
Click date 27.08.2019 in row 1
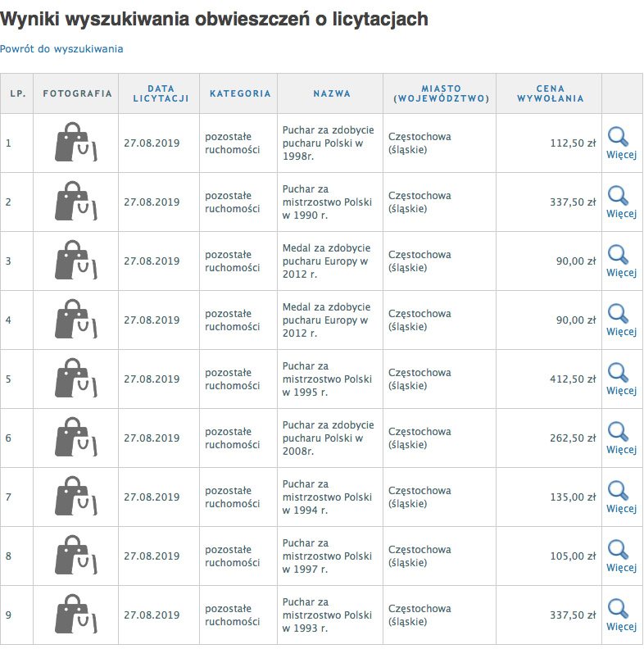coord(152,143)
